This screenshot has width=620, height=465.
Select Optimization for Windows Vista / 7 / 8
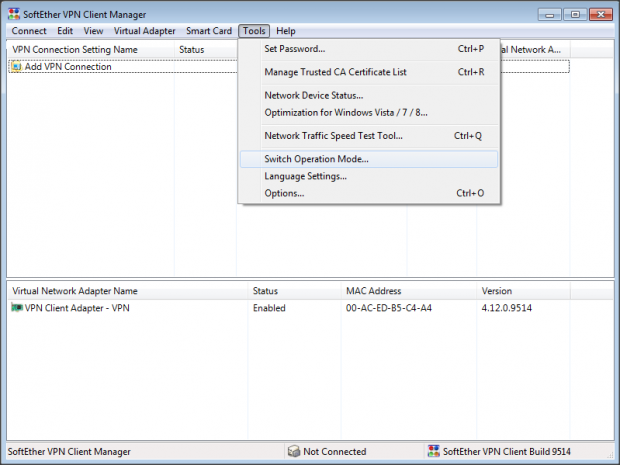(x=369, y=113)
